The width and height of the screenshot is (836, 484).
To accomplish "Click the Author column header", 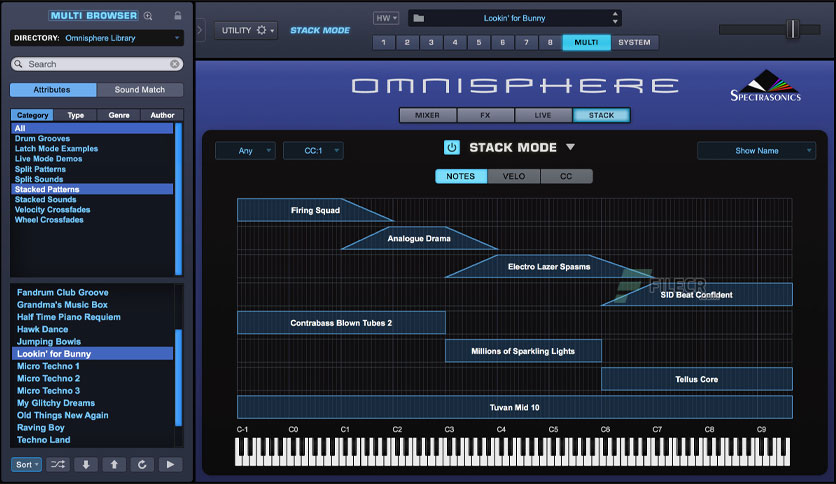I will pyautogui.click(x=162, y=115).
